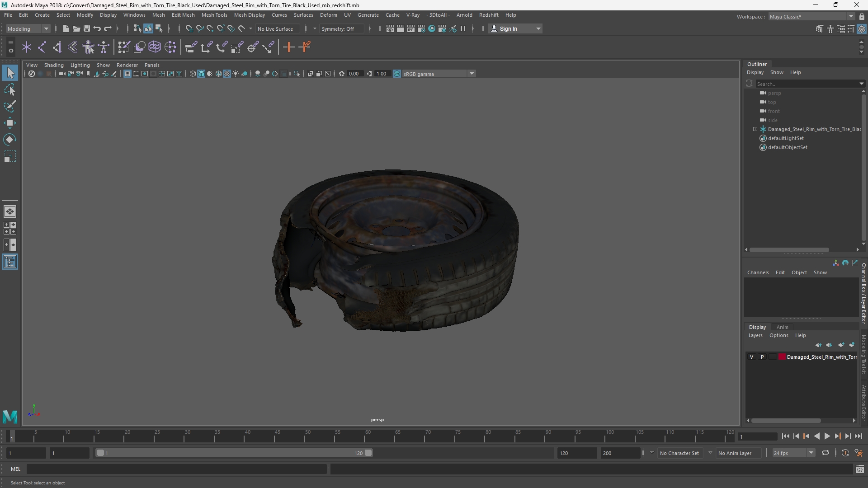Open the Workspace Maya Classic dropdown
This screenshot has height=488, width=868.
pos(811,16)
